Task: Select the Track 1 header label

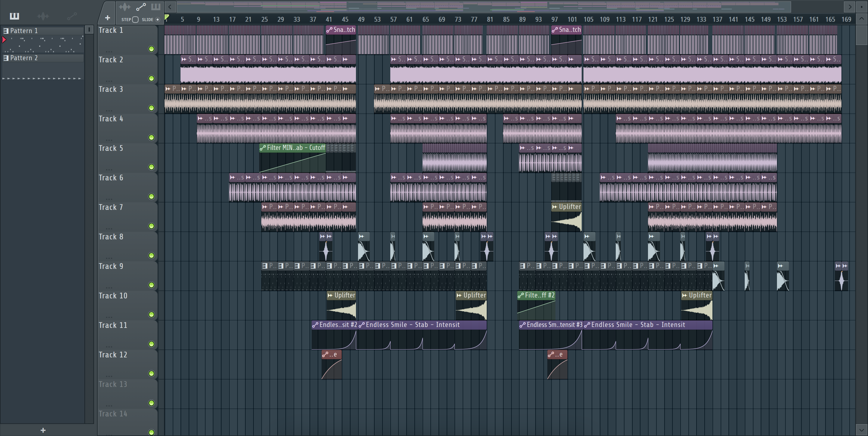Action: [111, 30]
